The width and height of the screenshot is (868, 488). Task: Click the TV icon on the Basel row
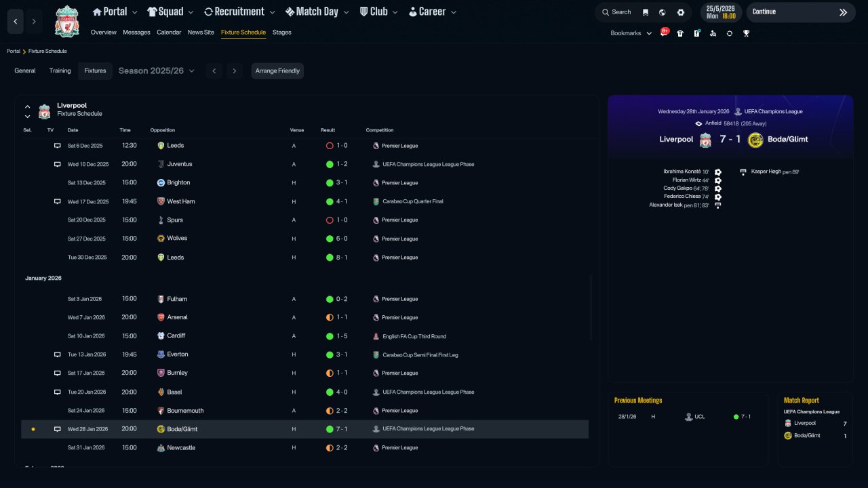point(58,392)
